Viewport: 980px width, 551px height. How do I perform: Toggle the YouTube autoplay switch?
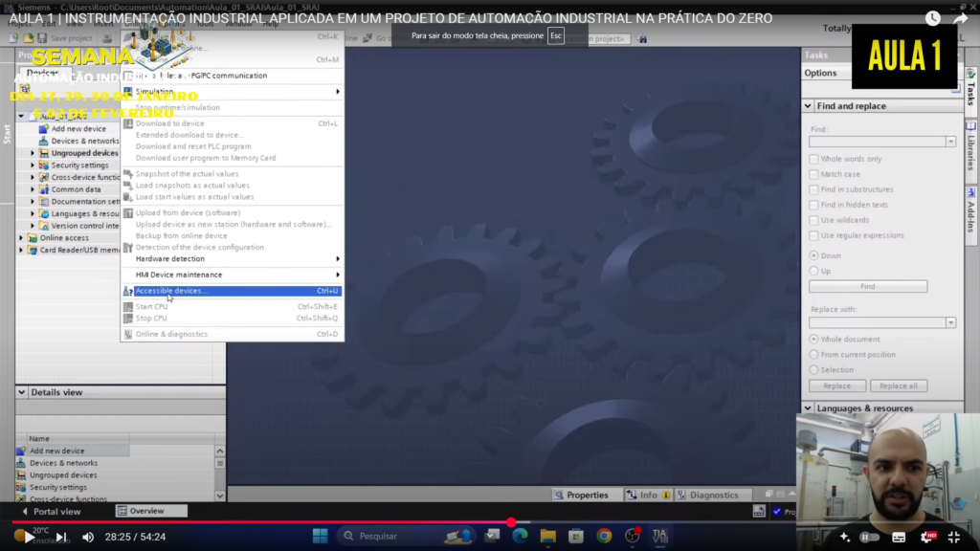869,538
